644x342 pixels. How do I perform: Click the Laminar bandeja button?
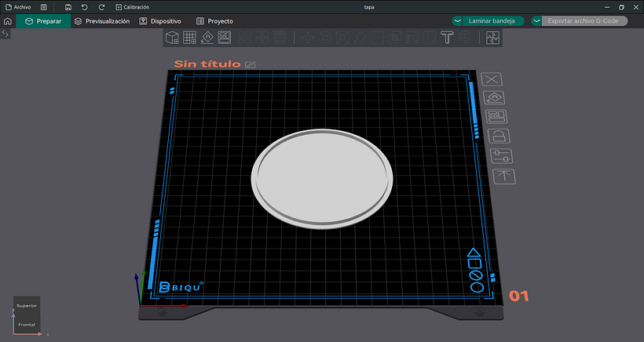491,21
